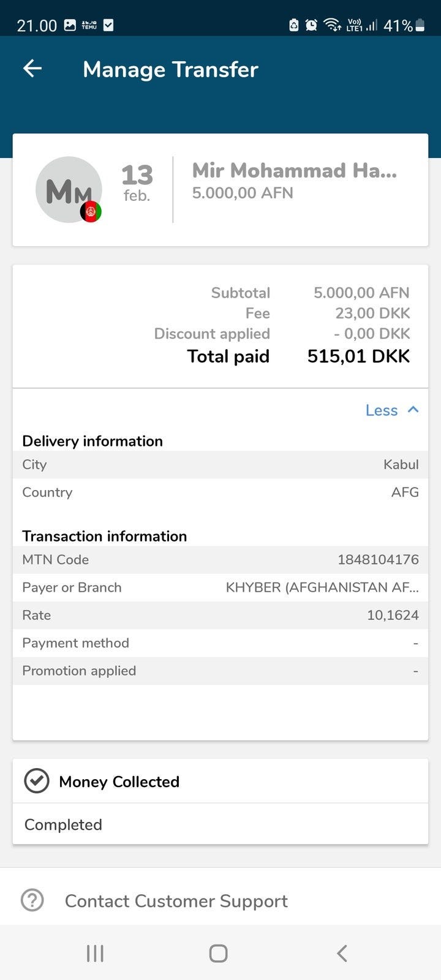Tap the alarm clock status icon
The image size is (441, 980).
311,25
